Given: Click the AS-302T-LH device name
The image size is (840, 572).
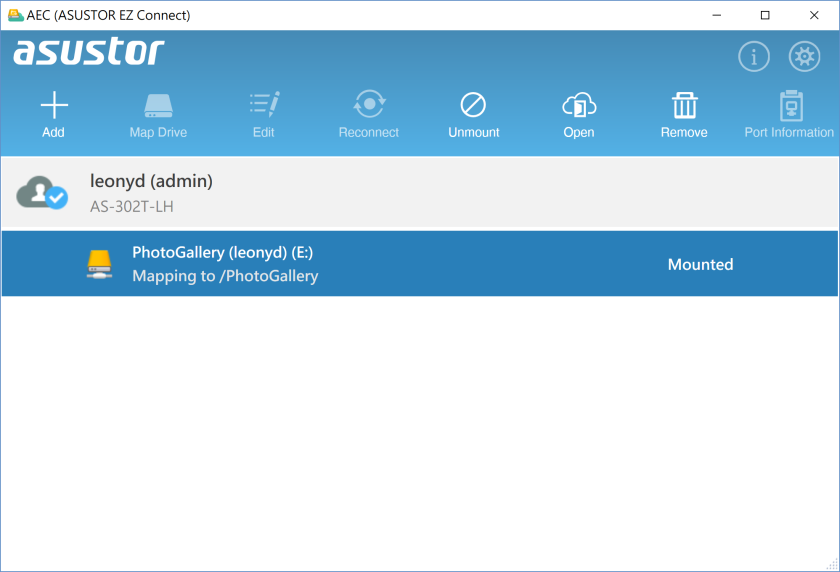Looking at the screenshot, I should [131, 206].
